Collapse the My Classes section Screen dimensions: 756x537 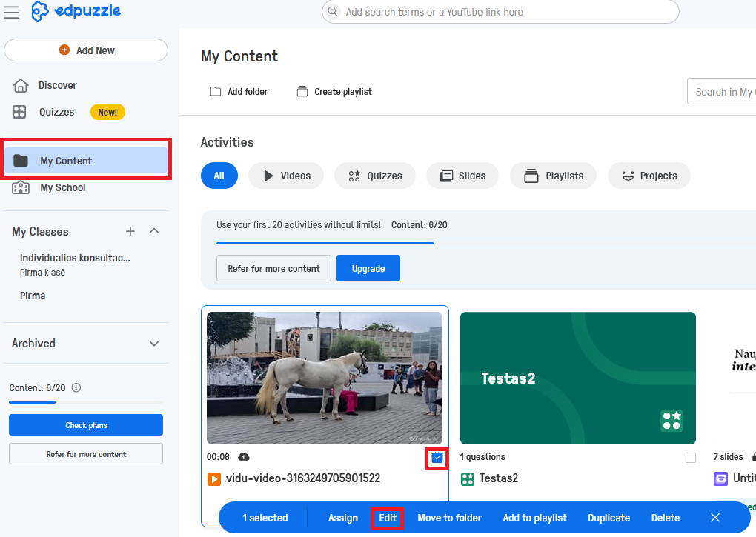click(x=154, y=231)
